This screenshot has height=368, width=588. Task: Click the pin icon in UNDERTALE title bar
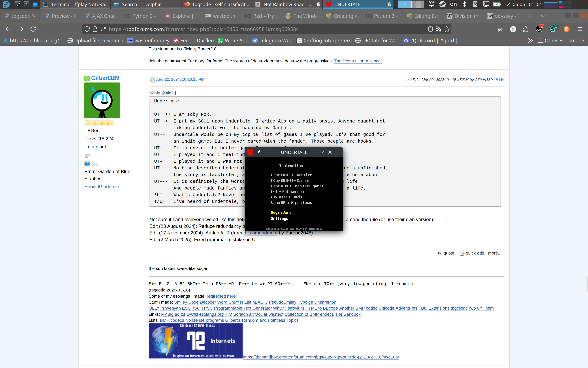tap(258, 152)
